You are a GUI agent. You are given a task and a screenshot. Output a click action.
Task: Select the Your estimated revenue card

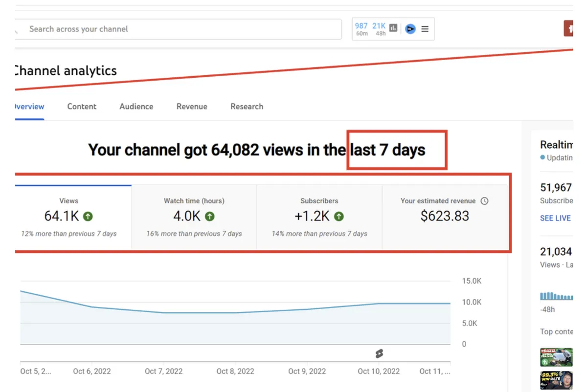[444, 217]
